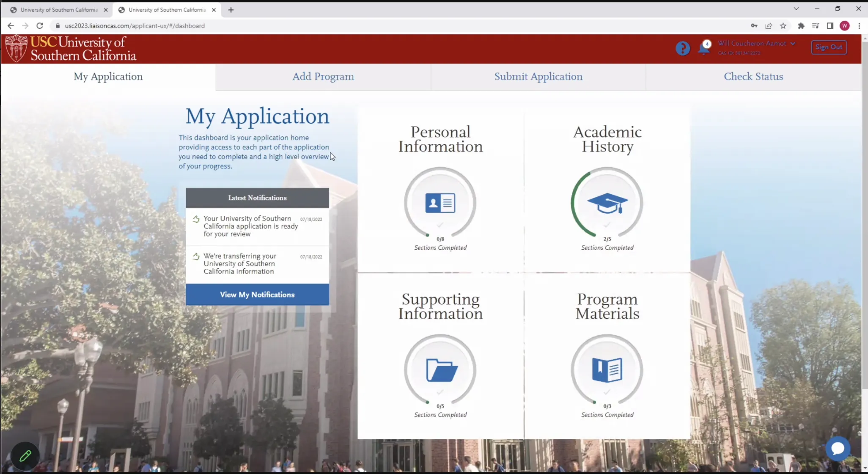Open Academic History graduation cap icon
The image size is (868, 474).
pyautogui.click(x=607, y=203)
